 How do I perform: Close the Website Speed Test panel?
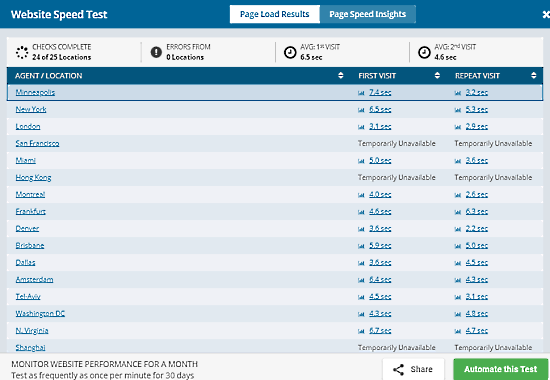[546, 14]
